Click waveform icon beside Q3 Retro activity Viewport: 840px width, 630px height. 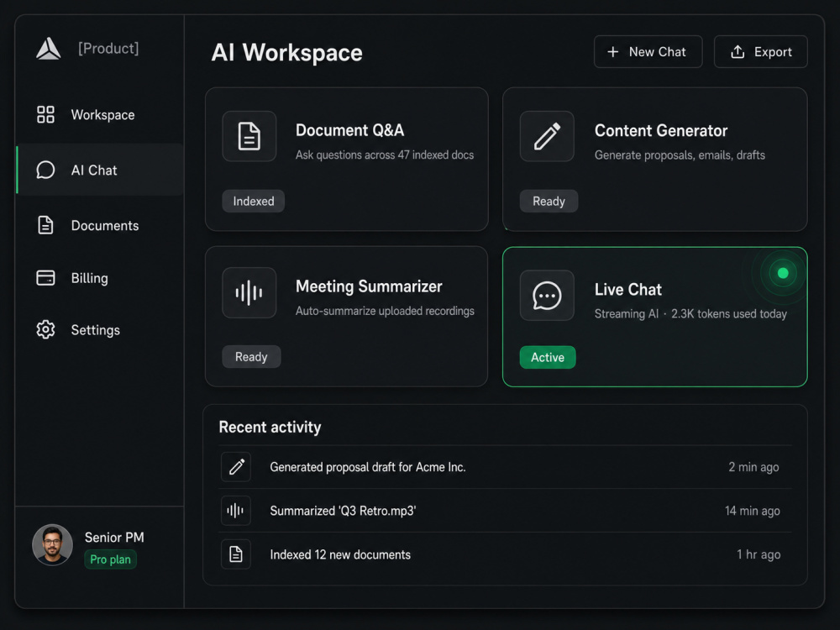[x=236, y=511]
